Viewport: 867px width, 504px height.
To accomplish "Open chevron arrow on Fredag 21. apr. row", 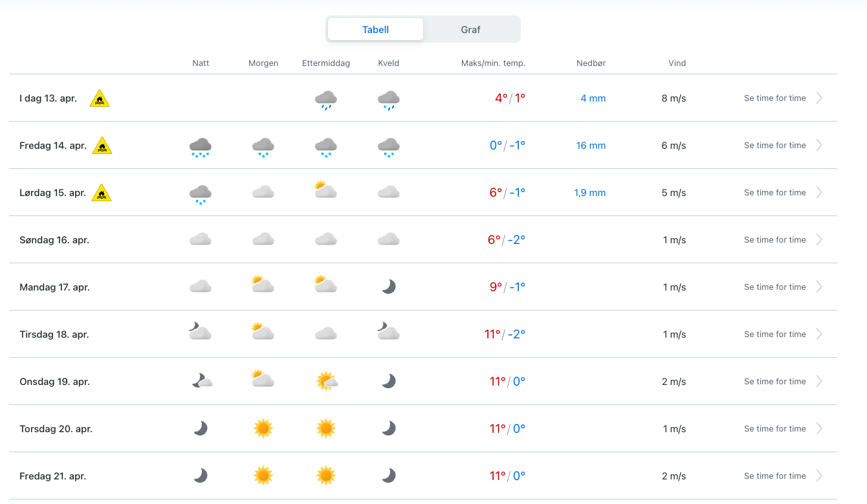I will click(x=819, y=476).
